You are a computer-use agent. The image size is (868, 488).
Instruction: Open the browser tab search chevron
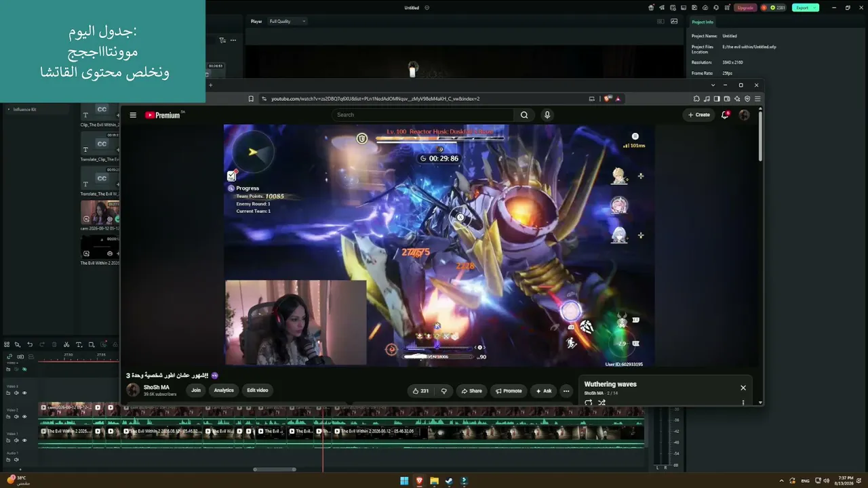713,85
